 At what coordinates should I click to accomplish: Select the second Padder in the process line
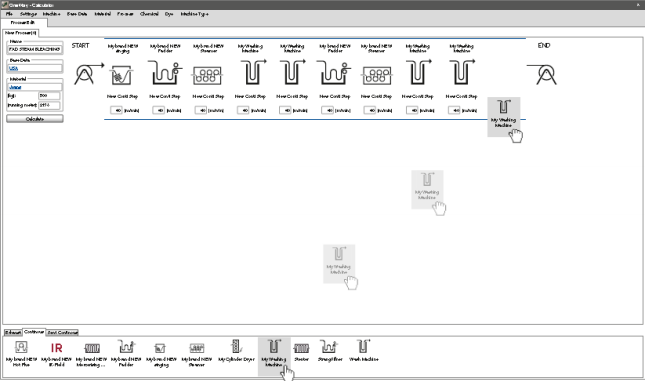(334, 73)
